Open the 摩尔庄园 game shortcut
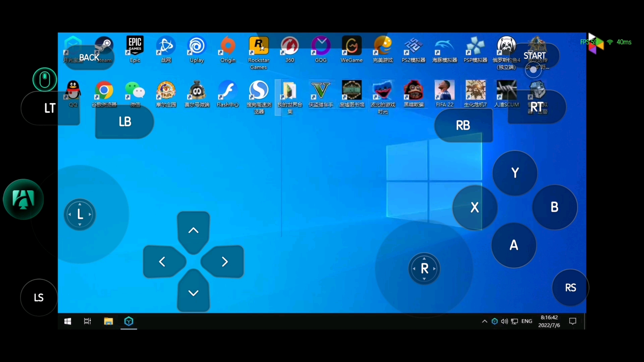This screenshot has height=362, width=644. pos(166,94)
